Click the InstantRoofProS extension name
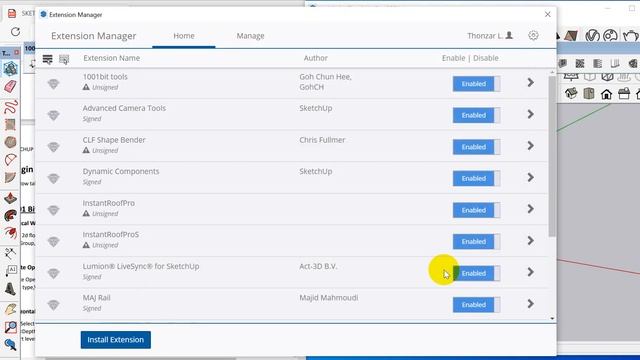The height and width of the screenshot is (360, 640). pos(111,234)
